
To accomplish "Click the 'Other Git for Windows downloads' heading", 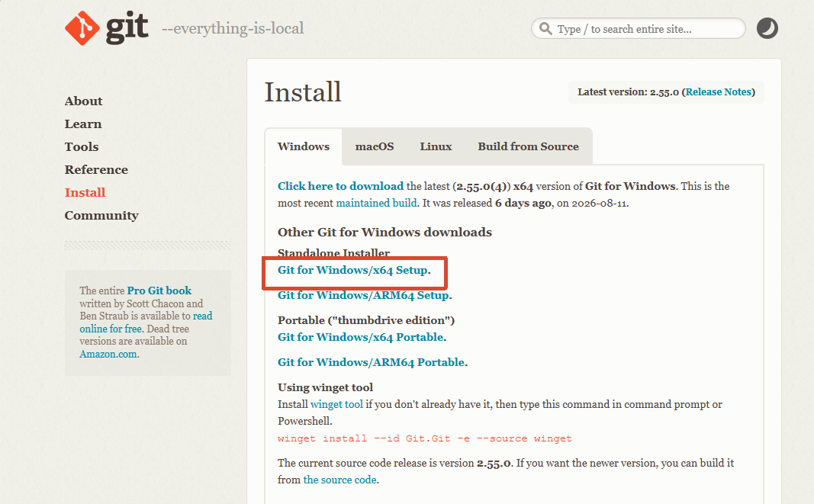I will [x=384, y=232].
